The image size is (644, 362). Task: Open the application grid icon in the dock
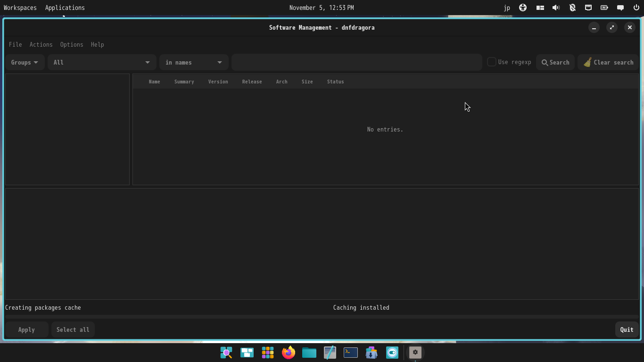pos(268,353)
